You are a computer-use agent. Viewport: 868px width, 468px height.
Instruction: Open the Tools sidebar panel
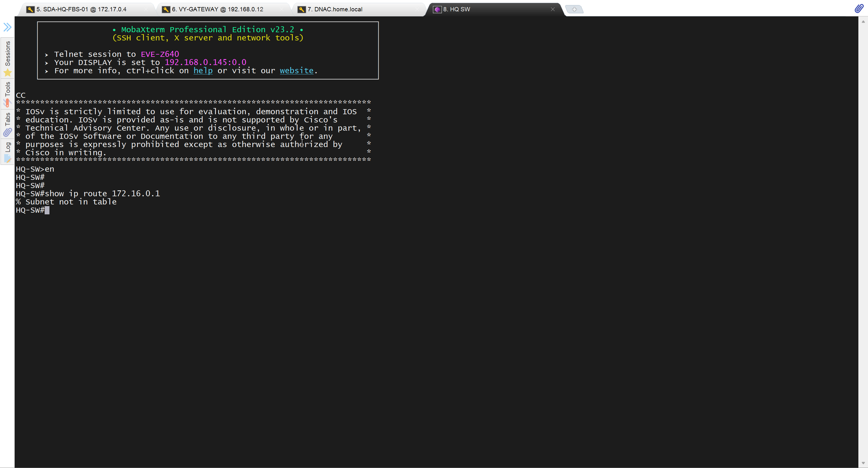click(7, 94)
